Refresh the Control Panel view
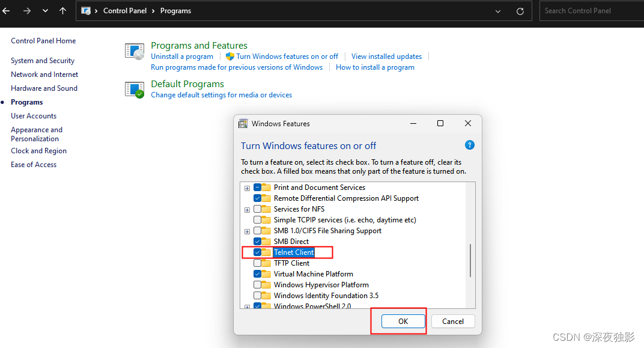Viewport: 644px width, 348px height. tap(520, 11)
